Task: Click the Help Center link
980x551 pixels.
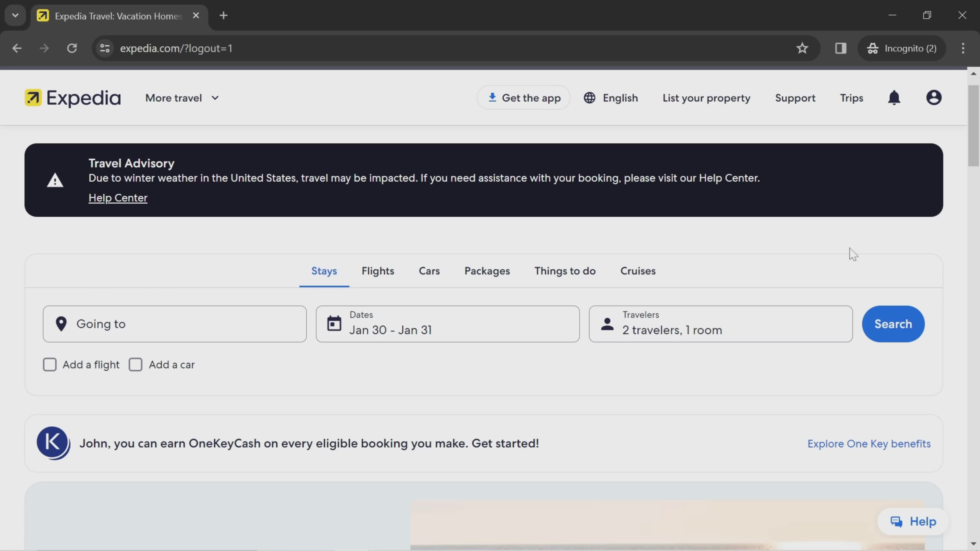Action: (x=118, y=198)
